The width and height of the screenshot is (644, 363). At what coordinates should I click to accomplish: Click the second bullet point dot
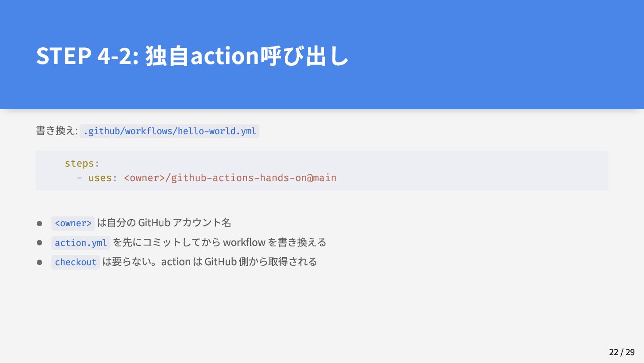[39, 243]
